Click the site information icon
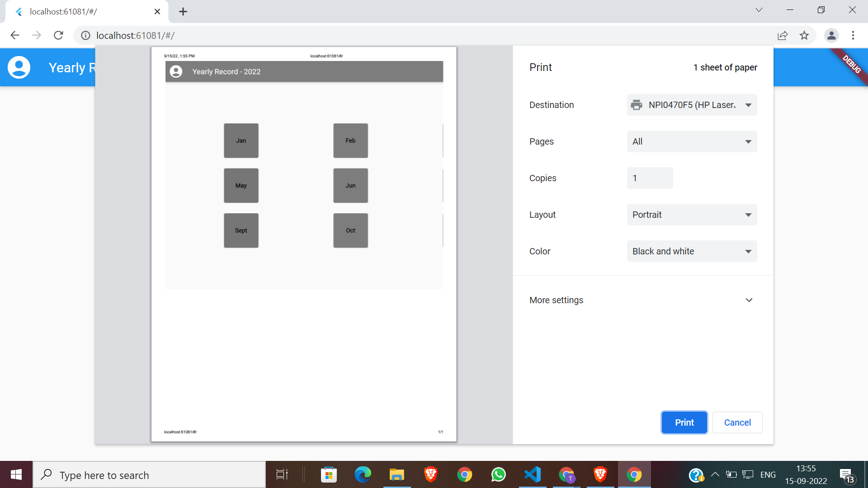The image size is (868, 488). (x=85, y=35)
